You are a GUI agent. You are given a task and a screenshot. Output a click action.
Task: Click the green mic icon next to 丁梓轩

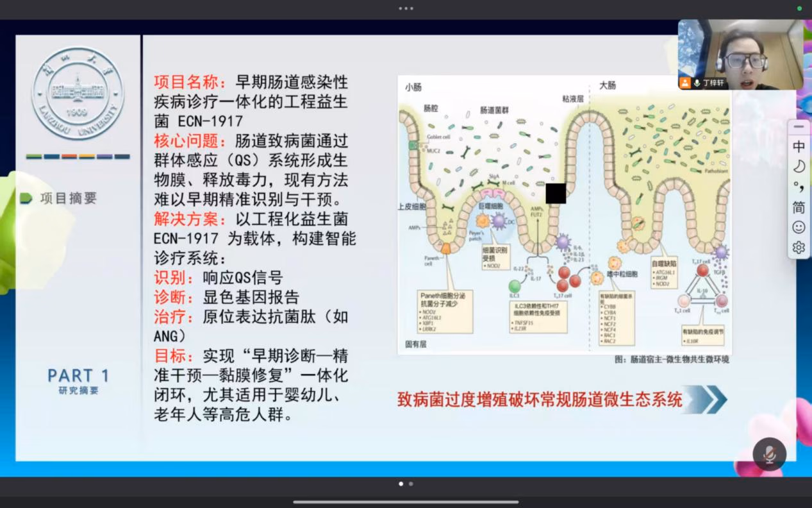[697, 83]
